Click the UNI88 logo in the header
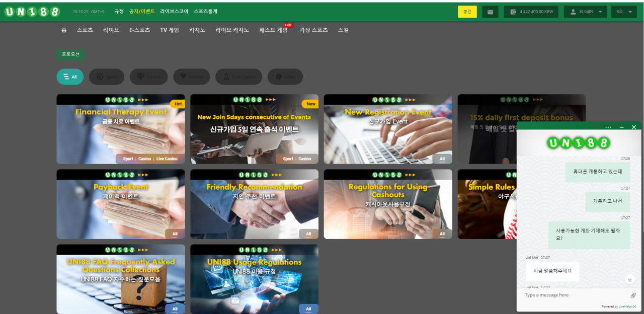Screen dimensions: 644x314 (x=32, y=12)
